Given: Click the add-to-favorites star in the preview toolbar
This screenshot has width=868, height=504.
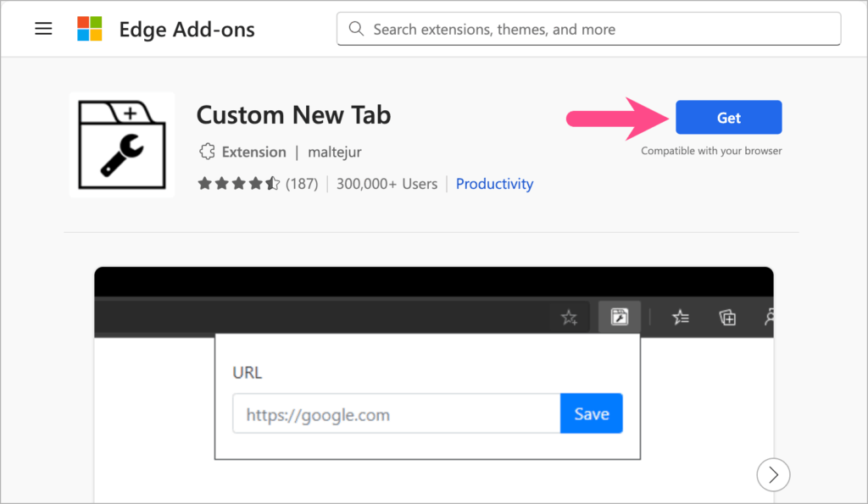Looking at the screenshot, I should coord(569,316).
